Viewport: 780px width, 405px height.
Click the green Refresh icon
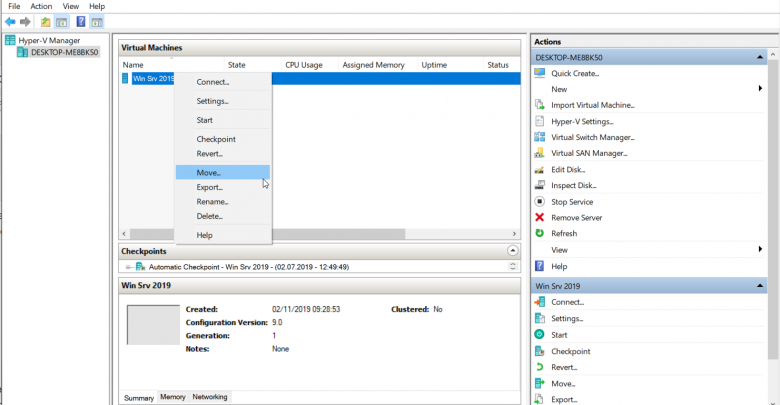(x=539, y=233)
